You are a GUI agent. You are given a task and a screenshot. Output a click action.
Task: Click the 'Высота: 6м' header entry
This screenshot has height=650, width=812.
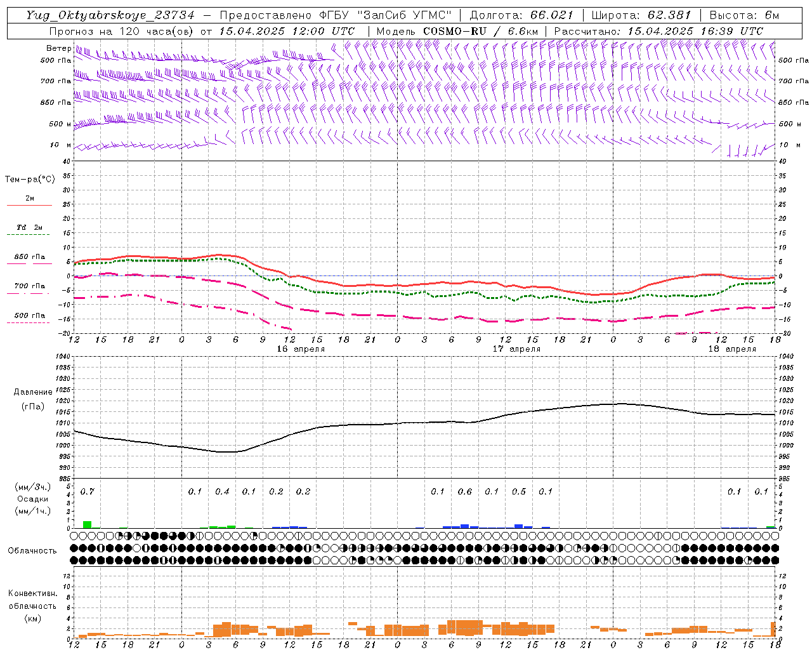click(x=744, y=15)
